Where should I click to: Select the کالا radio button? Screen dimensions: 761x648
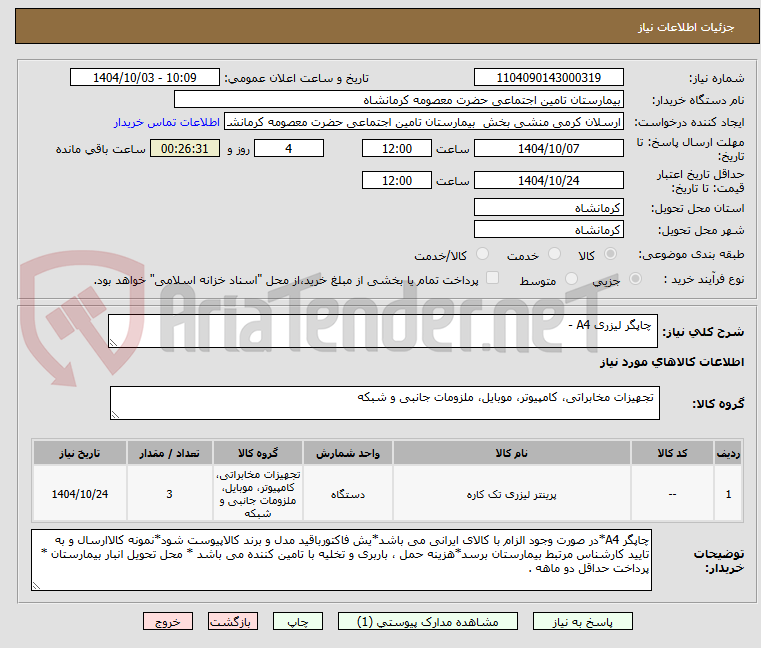tap(611, 254)
